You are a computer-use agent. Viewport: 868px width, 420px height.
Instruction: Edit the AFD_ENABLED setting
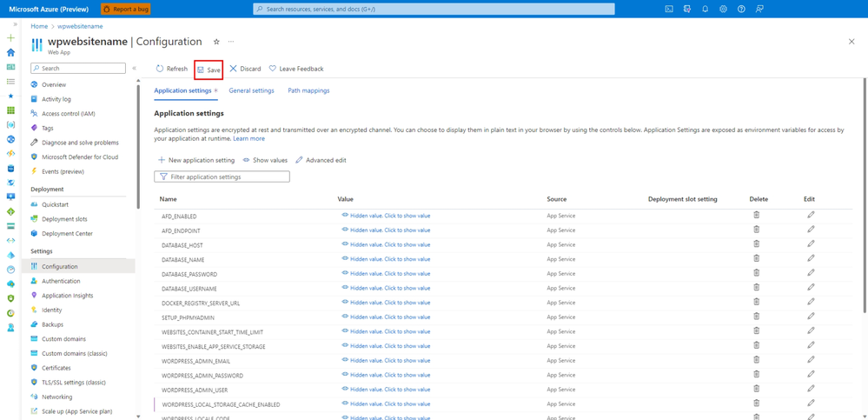pyautogui.click(x=811, y=215)
